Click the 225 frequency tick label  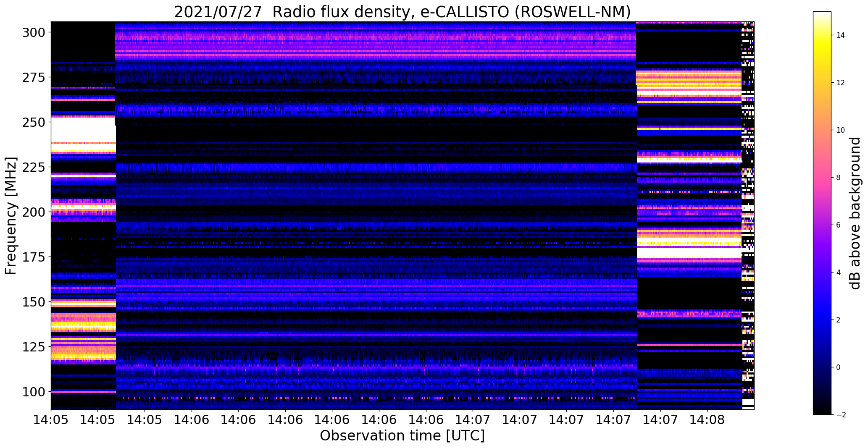pos(33,167)
